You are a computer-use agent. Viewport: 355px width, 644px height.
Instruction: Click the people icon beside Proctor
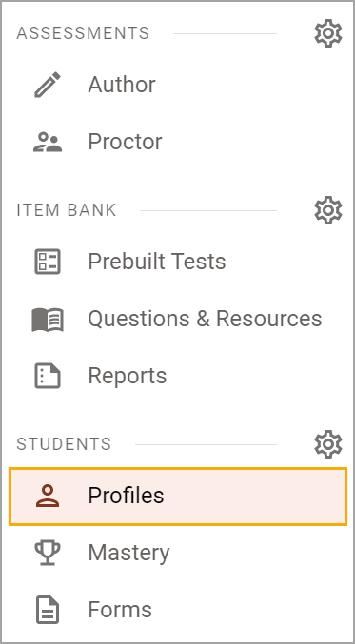48,142
